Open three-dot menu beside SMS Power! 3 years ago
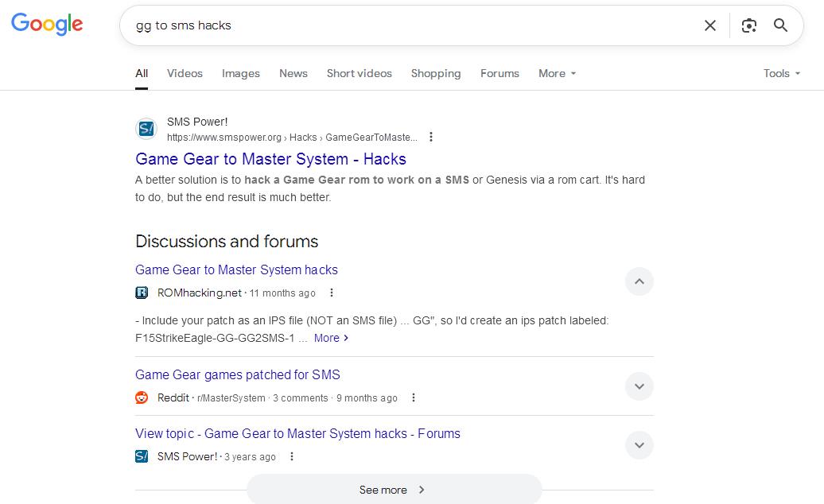This screenshot has height=504, width=824. [x=292, y=456]
